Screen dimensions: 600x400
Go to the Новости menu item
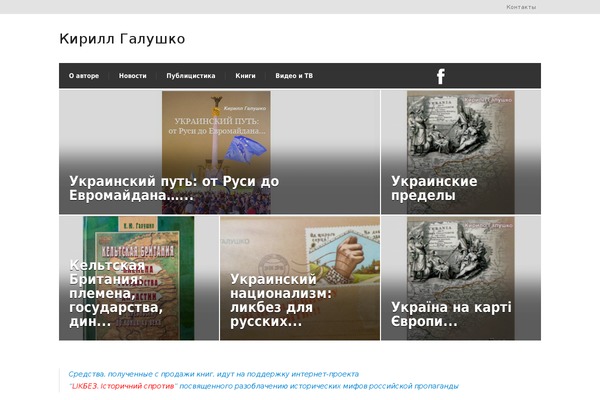(132, 76)
